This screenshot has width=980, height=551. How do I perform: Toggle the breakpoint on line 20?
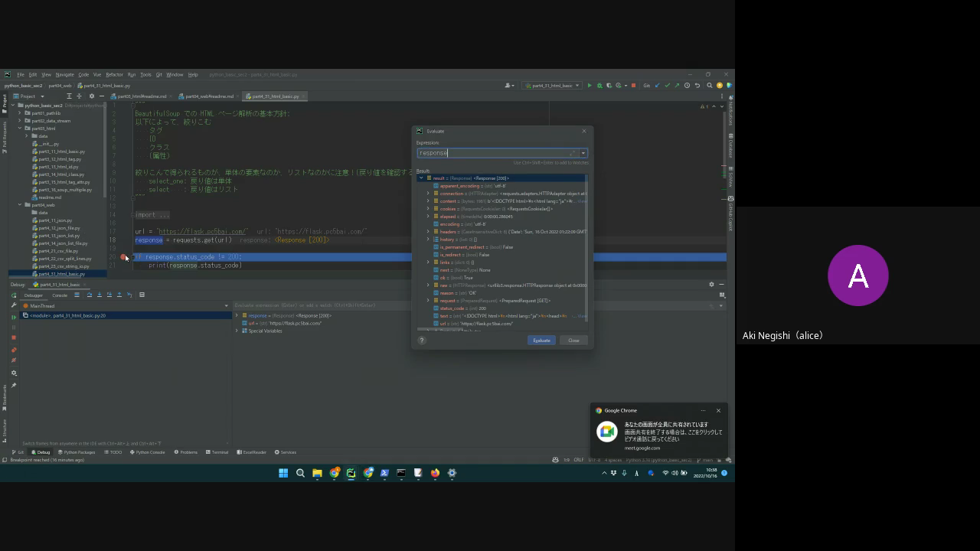pos(124,257)
